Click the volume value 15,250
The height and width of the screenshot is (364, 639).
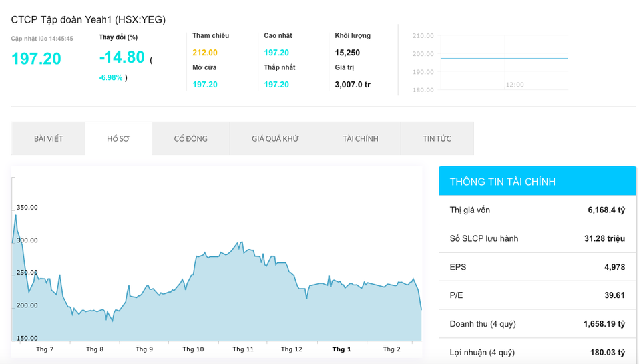pyautogui.click(x=347, y=53)
